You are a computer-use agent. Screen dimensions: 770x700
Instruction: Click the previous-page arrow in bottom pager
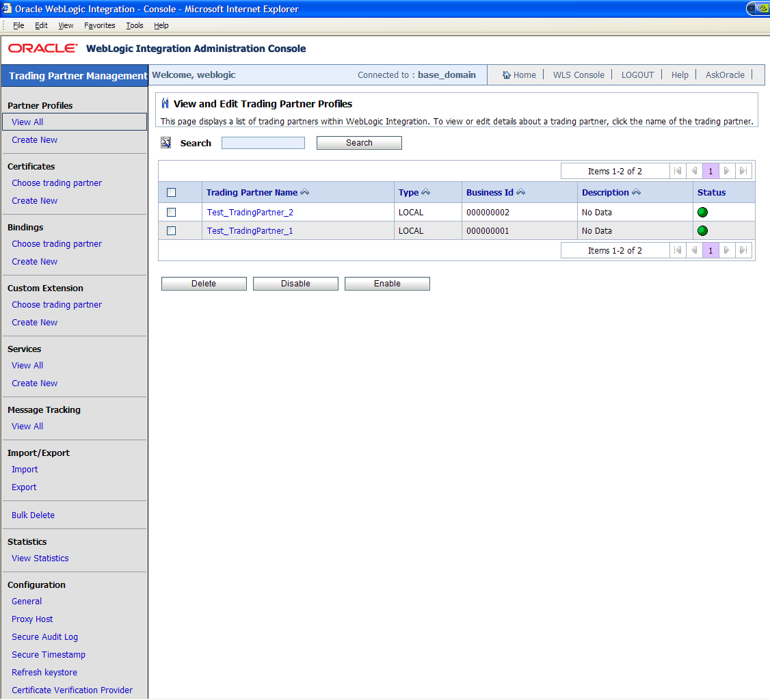pos(694,250)
